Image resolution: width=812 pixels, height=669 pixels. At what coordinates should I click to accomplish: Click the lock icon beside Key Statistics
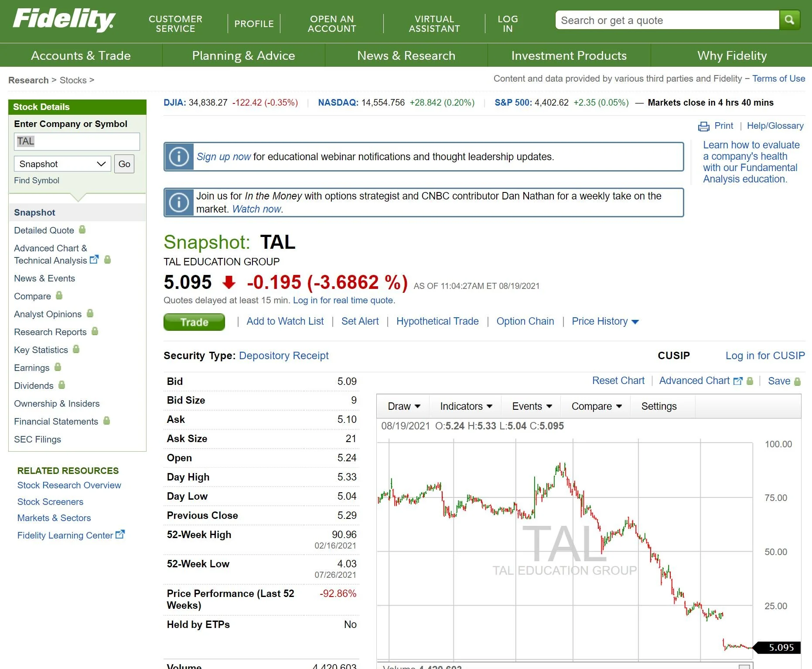pos(76,349)
